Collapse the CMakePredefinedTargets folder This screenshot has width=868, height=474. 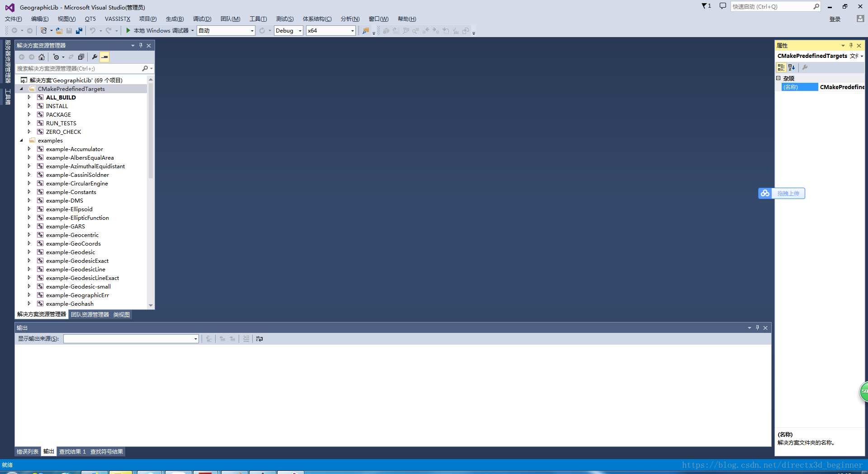[21, 89]
